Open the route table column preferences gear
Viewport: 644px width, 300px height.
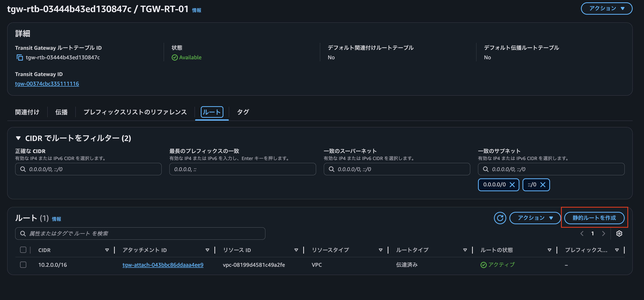coord(620,234)
